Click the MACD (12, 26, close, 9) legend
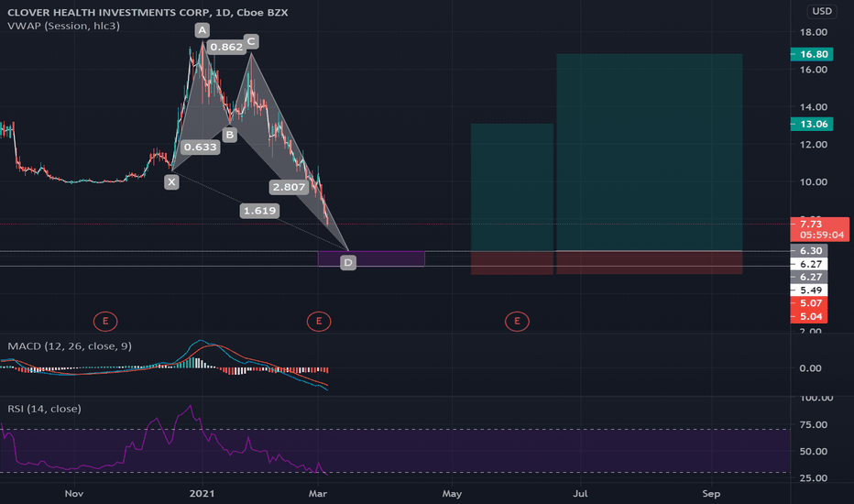This screenshot has height=504, width=854. (70, 346)
